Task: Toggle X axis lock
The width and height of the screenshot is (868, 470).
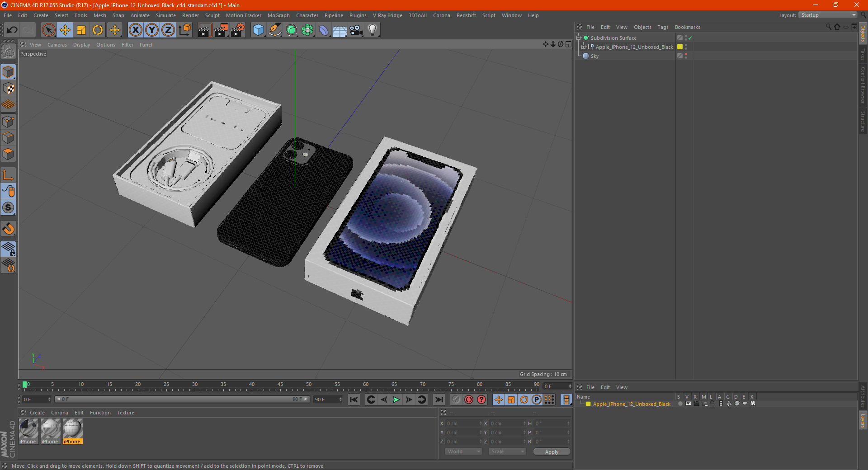Action: 135,30
